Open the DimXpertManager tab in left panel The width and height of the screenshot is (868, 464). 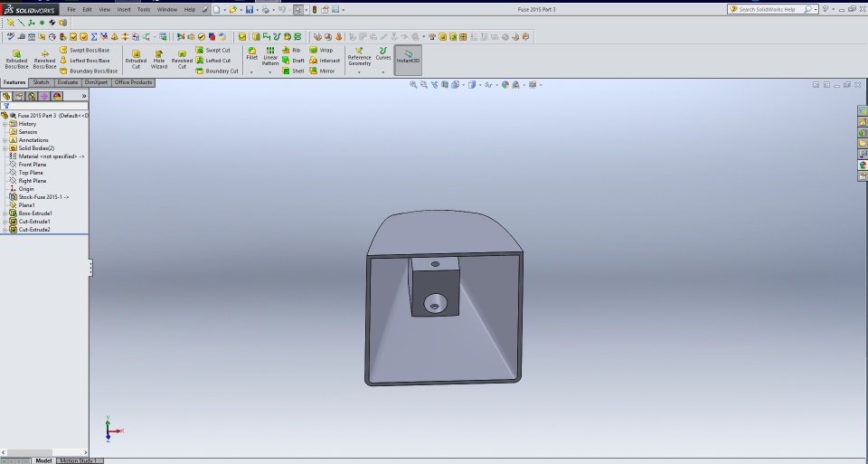coord(44,96)
